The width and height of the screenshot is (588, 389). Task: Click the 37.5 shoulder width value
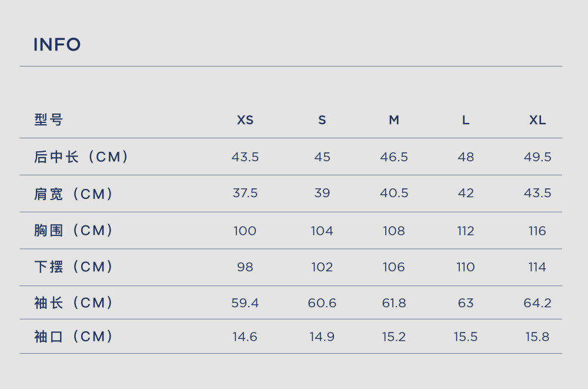245,193
